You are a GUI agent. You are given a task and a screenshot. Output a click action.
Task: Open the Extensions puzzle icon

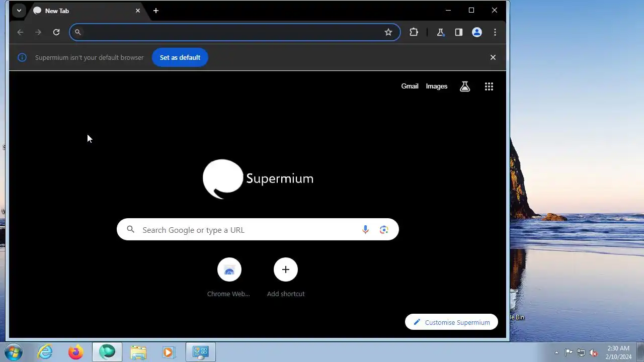tap(414, 32)
